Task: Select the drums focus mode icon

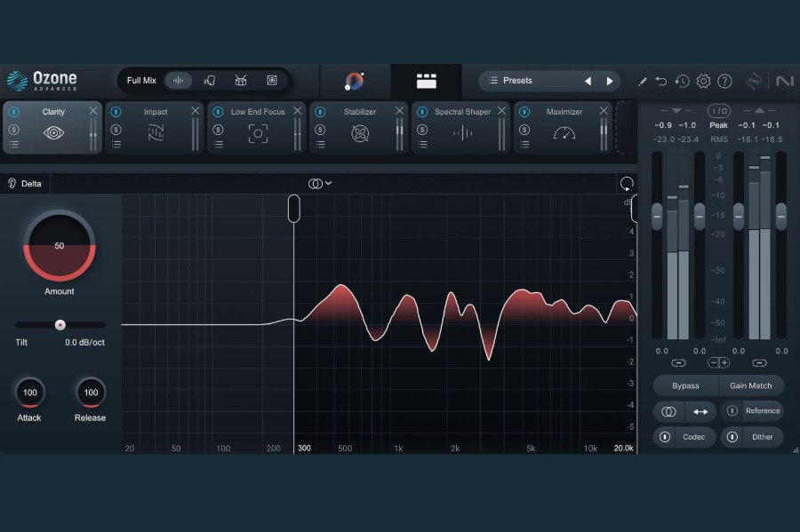Action: [241, 81]
